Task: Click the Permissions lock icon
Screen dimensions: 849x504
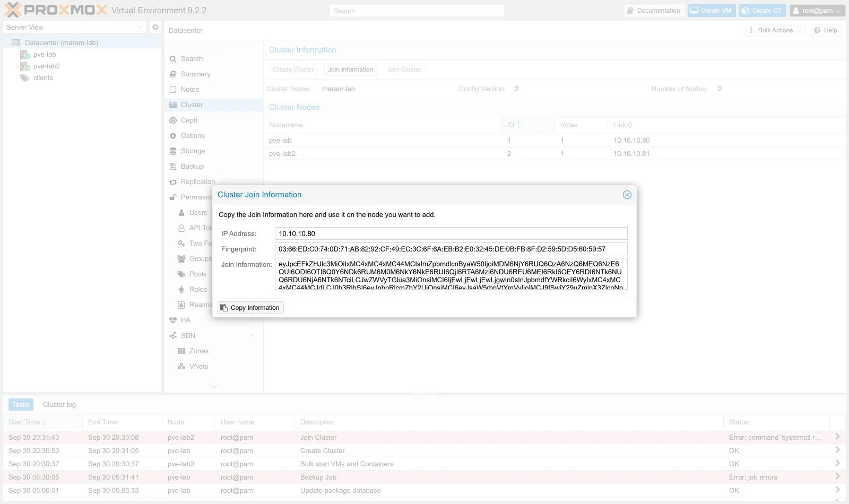Action: (173, 197)
